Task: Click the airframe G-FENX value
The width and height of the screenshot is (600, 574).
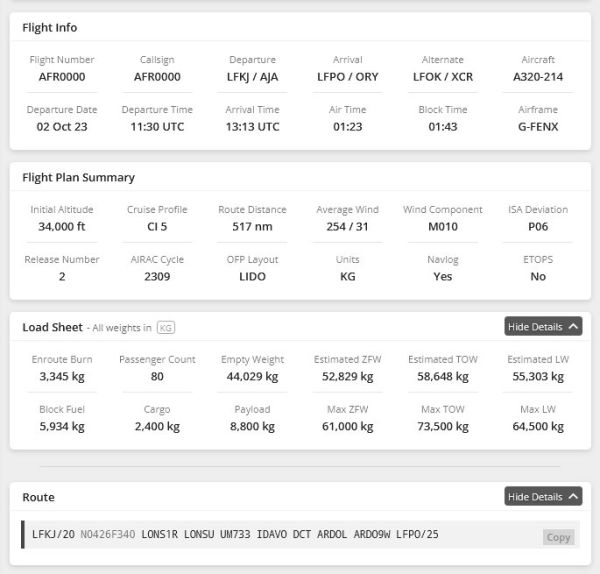Action: [538, 127]
